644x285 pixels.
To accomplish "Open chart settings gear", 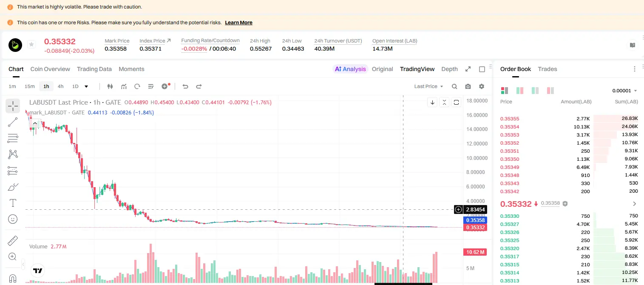I will click(x=482, y=86).
